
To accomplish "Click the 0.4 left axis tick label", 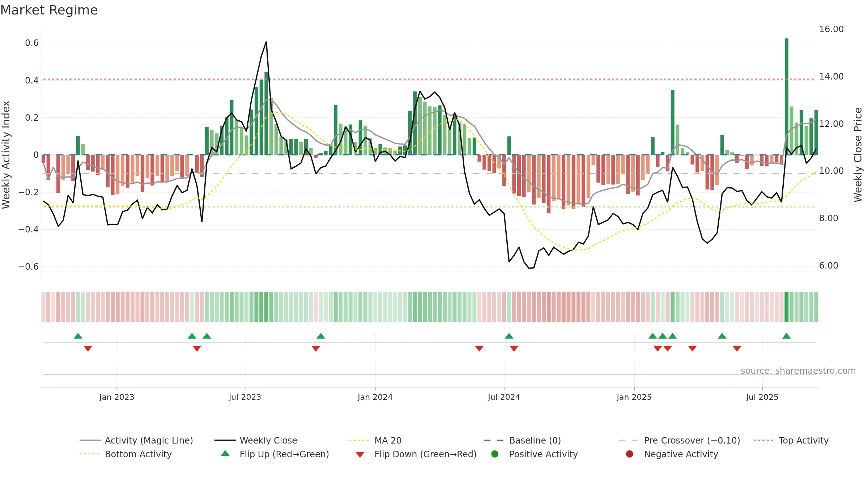I will [x=32, y=80].
